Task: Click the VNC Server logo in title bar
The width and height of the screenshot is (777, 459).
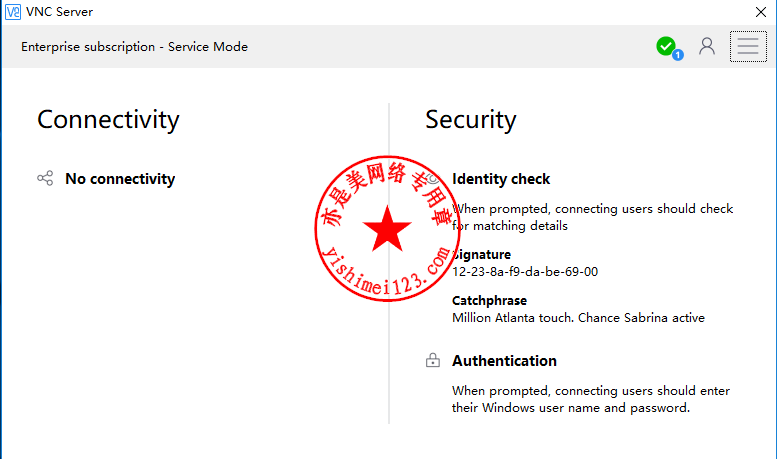Action: pos(12,12)
